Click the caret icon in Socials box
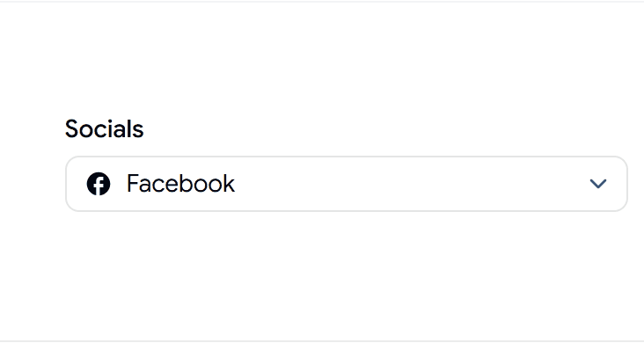This screenshot has width=644, height=343. pos(598,184)
